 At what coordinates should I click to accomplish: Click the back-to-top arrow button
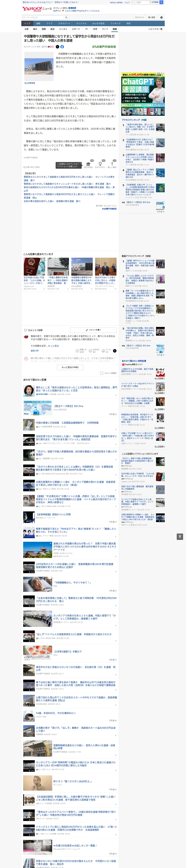[180, 536]
